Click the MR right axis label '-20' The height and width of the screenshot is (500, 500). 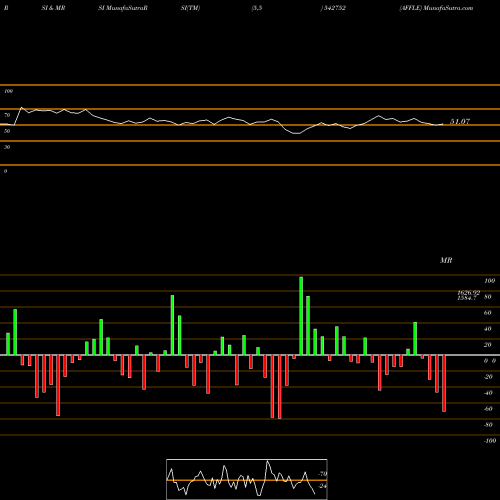[x=488, y=377]
